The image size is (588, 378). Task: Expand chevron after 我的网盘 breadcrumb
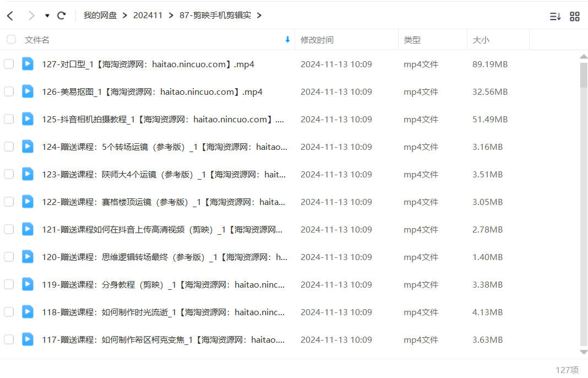tap(125, 15)
